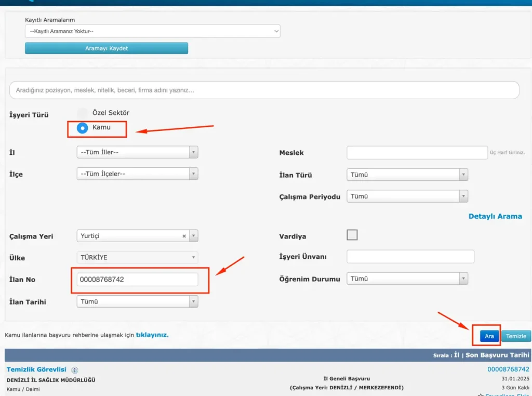Tick the Vardiya checkbox
The height and width of the screenshot is (396, 532).
coord(352,235)
